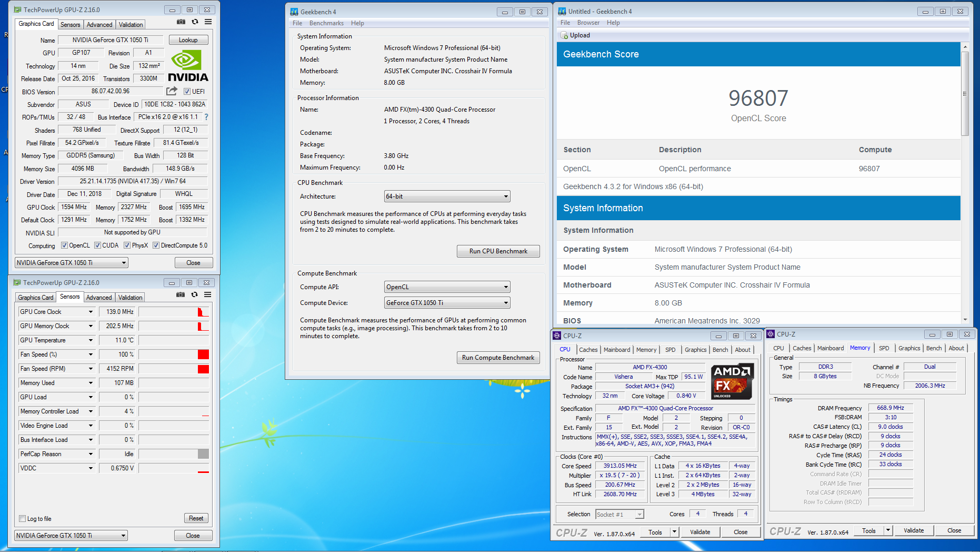
Task: Enable the Log to file checkbox
Action: (x=23, y=519)
